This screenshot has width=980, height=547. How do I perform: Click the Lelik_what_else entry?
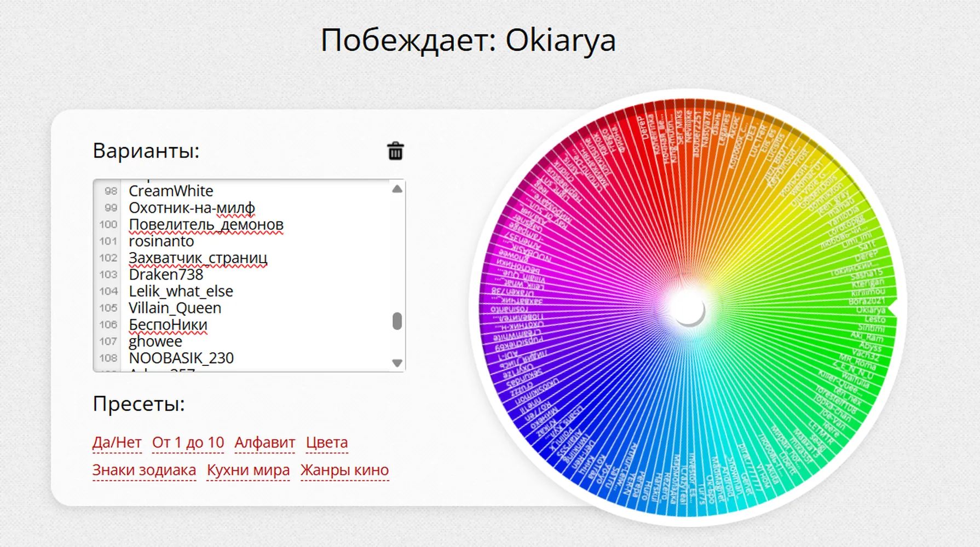181,291
